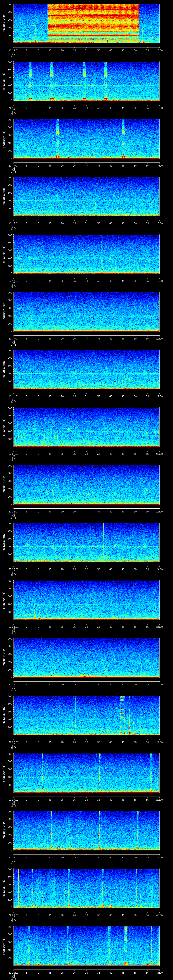Click the 22:22:00 start time label
The width and height of the screenshot is (173, 980).
(x=13, y=511)
